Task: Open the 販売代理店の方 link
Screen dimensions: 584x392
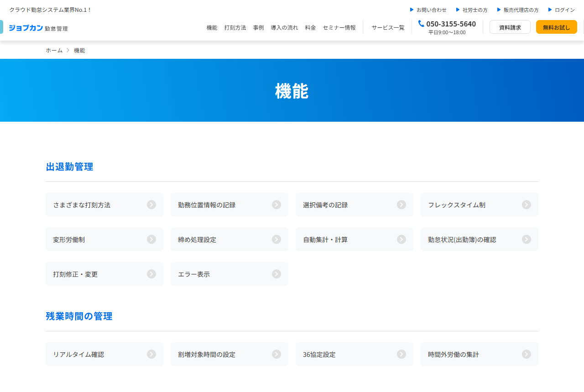Action: [518, 10]
